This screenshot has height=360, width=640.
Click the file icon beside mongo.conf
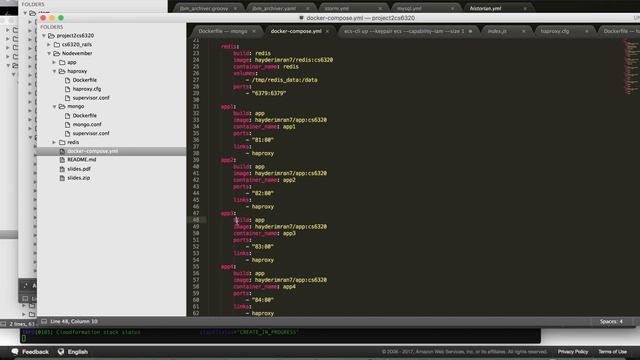68,124
